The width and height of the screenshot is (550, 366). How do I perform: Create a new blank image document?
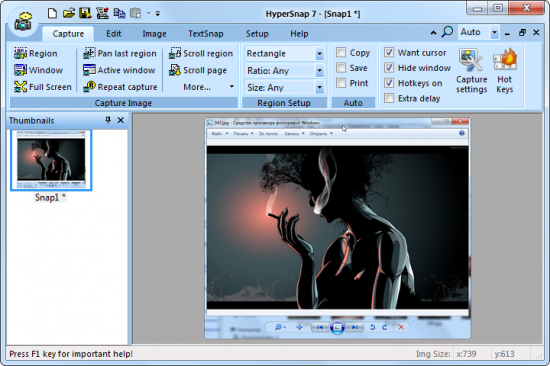click(52, 13)
